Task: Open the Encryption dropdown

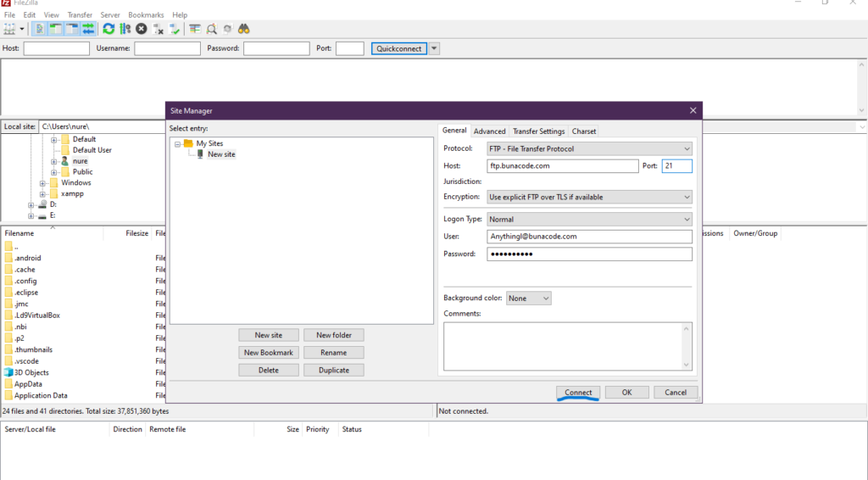Action: click(590, 197)
